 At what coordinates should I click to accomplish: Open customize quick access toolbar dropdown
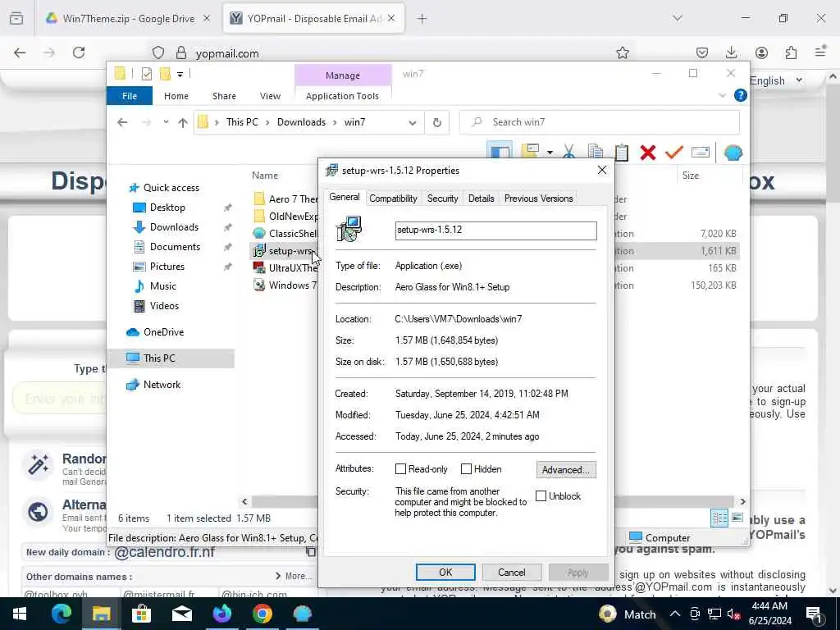[x=180, y=74]
